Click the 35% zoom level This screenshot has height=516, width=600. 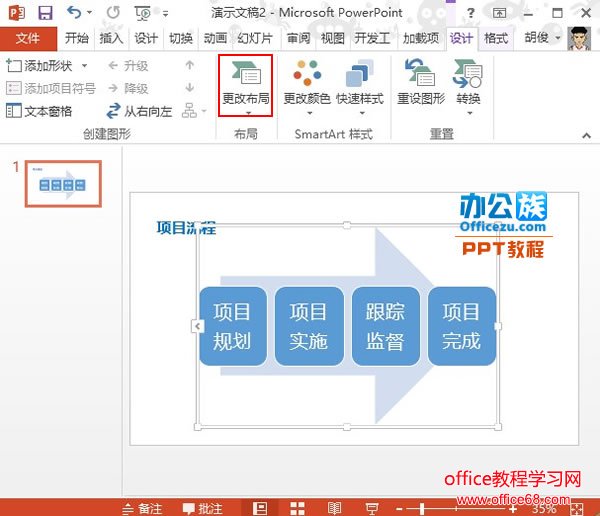point(544,509)
